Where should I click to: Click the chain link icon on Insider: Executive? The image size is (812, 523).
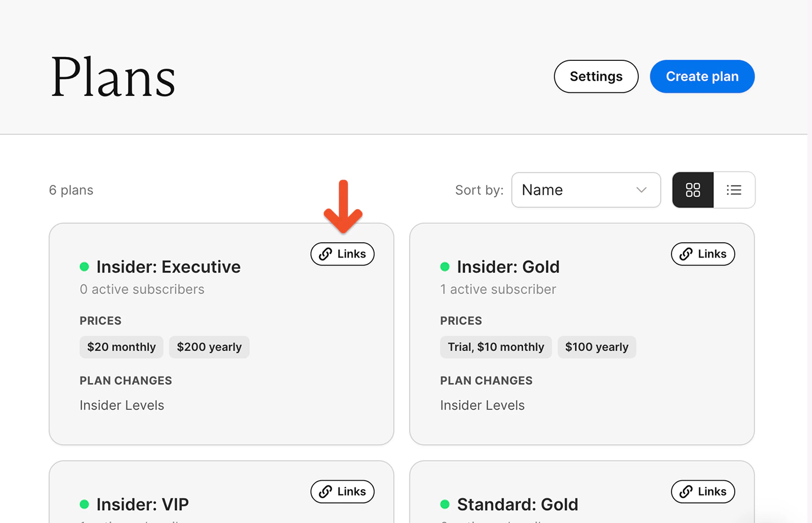(x=326, y=254)
